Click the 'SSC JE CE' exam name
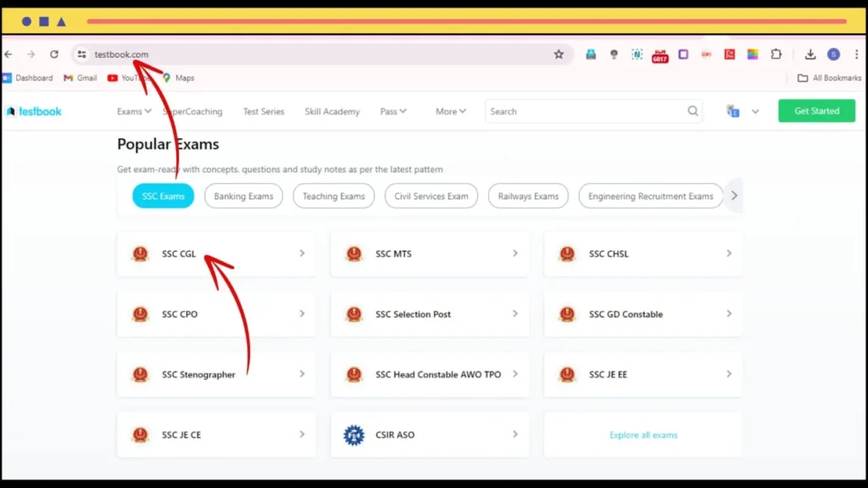The width and height of the screenshot is (868, 488). 181,435
